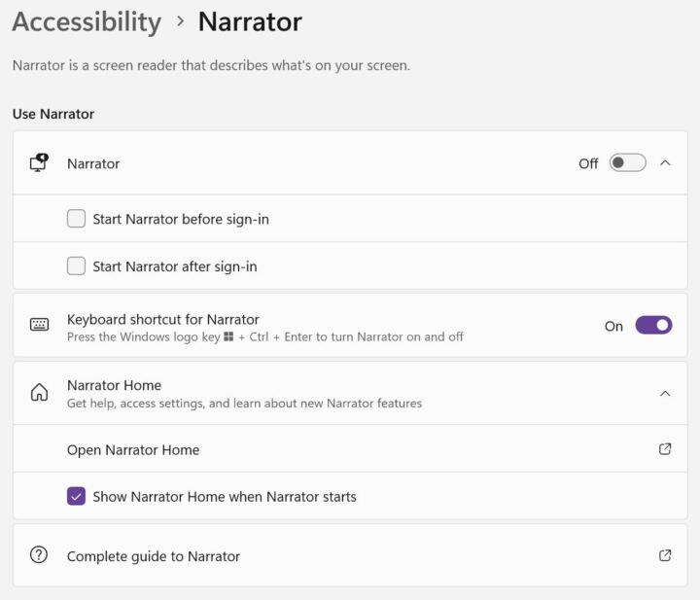This screenshot has height=600, width=700.
Task: Click the question mark help icon
Action: point(39,555)
